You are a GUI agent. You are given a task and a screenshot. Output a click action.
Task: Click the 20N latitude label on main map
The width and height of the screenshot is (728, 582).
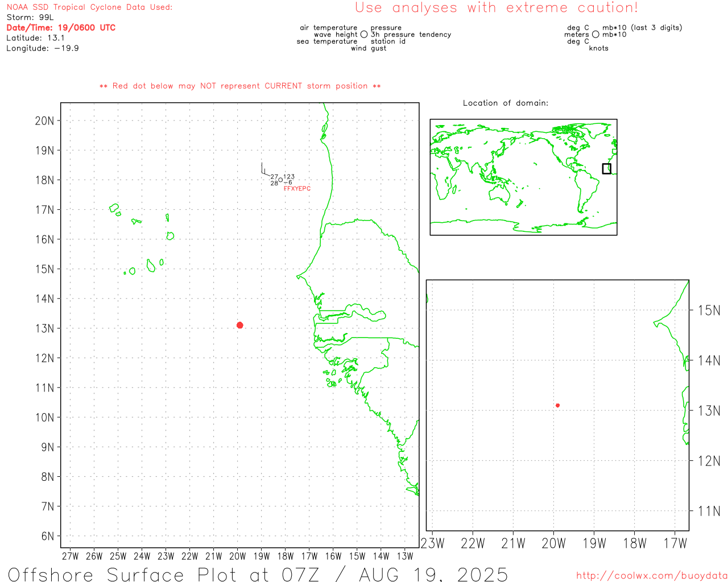[44, 120]
